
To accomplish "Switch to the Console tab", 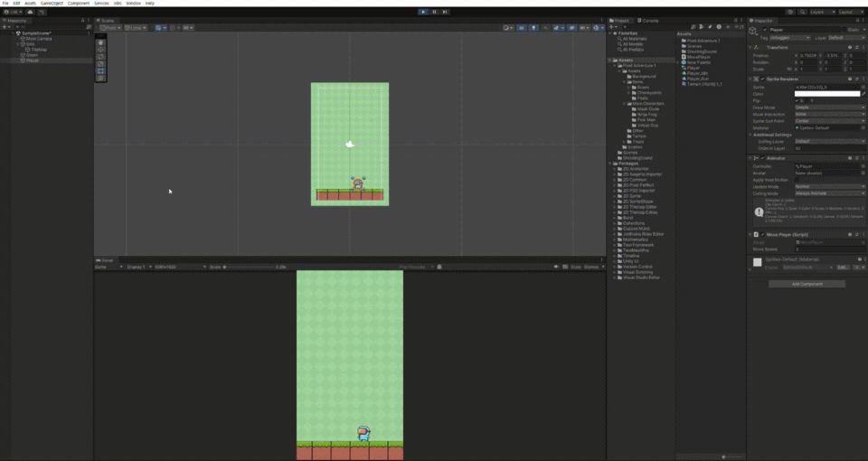I will (x=647, y=21).
